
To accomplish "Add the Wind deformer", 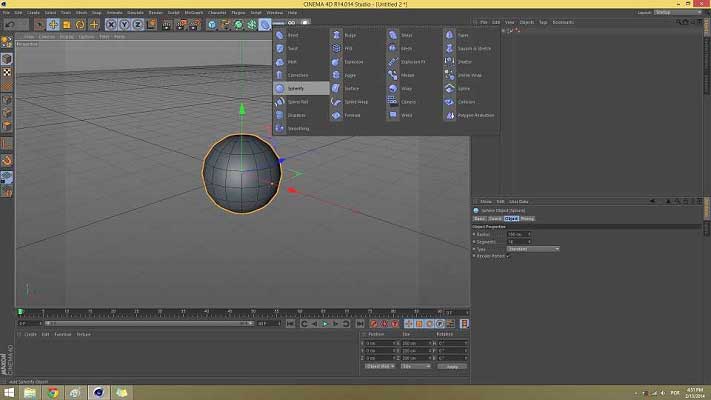I will coord(406,115).
